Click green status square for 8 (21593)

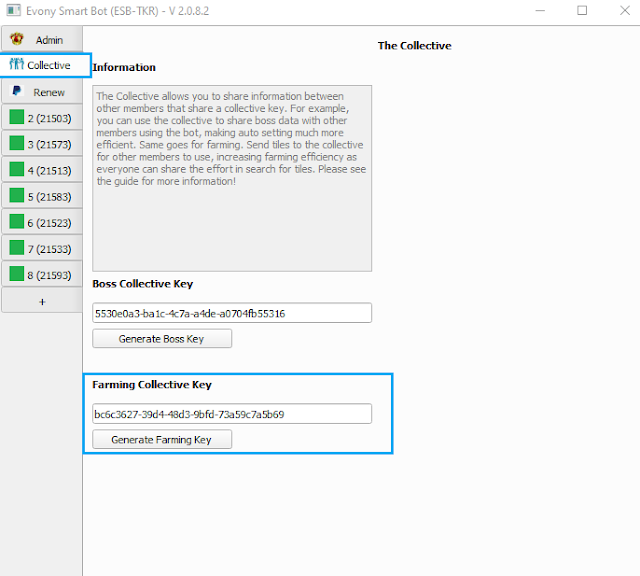click(x=17, y=274)
